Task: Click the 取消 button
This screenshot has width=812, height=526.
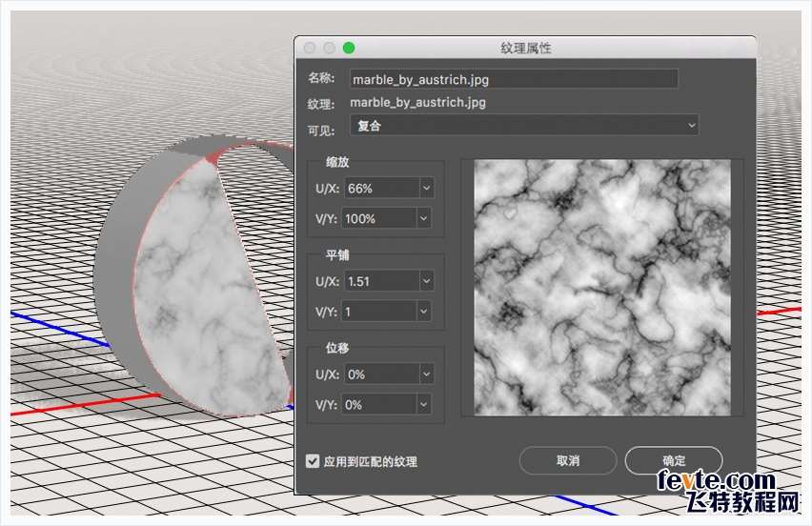Action: tap(568, 460)
